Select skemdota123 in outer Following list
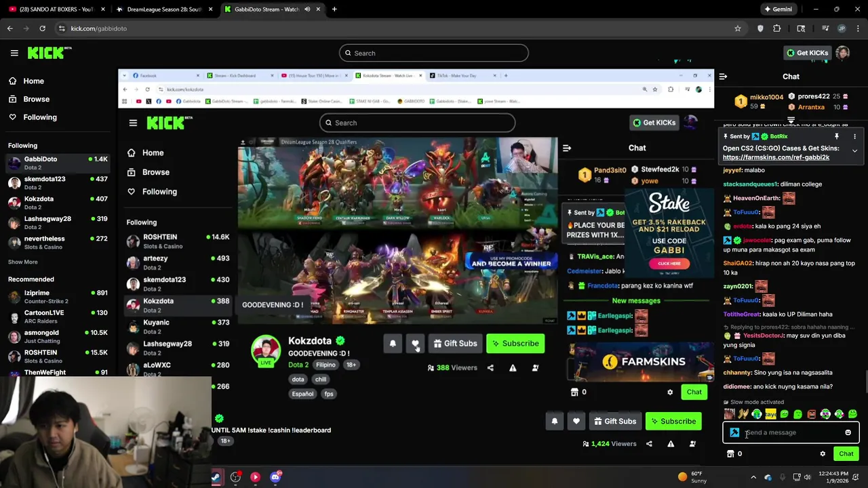868x488 pixels. 58,183
